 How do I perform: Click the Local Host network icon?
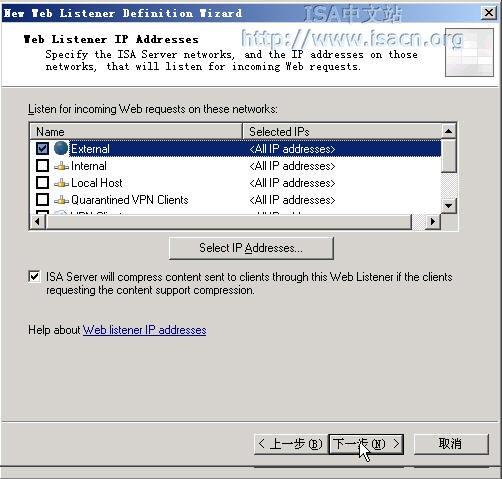(61, 183)
